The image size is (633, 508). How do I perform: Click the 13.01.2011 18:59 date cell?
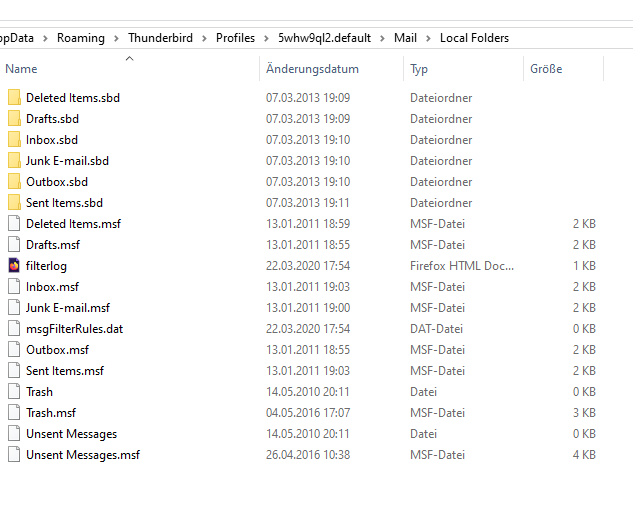pyautogui.click(x=308, y=224)
